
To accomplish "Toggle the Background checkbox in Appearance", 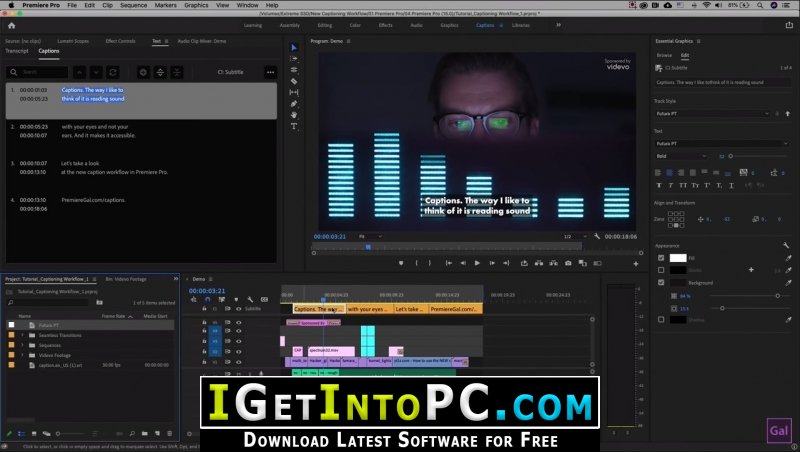I will pyautogui.click(x=661, y=283).
